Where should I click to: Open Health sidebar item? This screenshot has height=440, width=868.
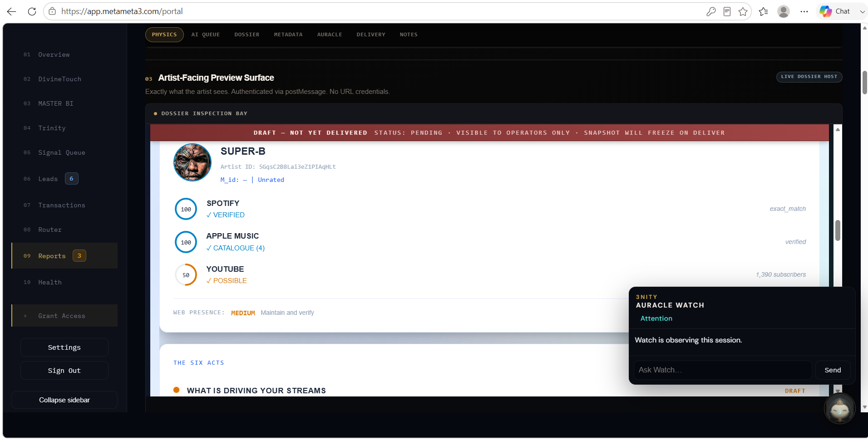tap(64, 282)
